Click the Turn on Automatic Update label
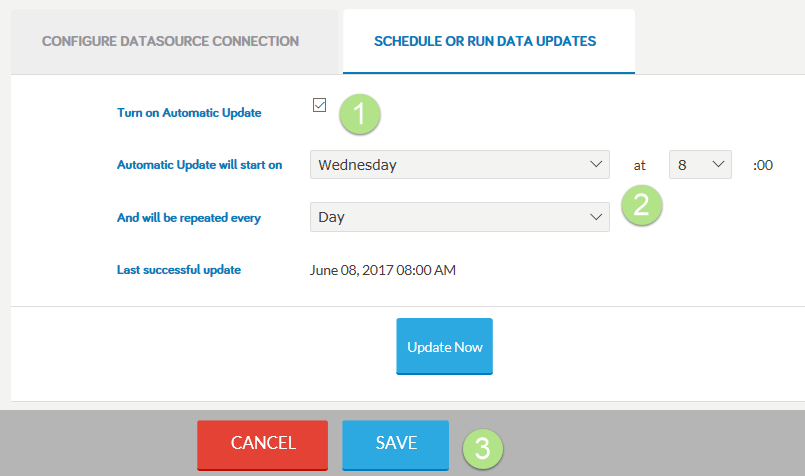This screenshot has width=805, height=476. [189, 113]
